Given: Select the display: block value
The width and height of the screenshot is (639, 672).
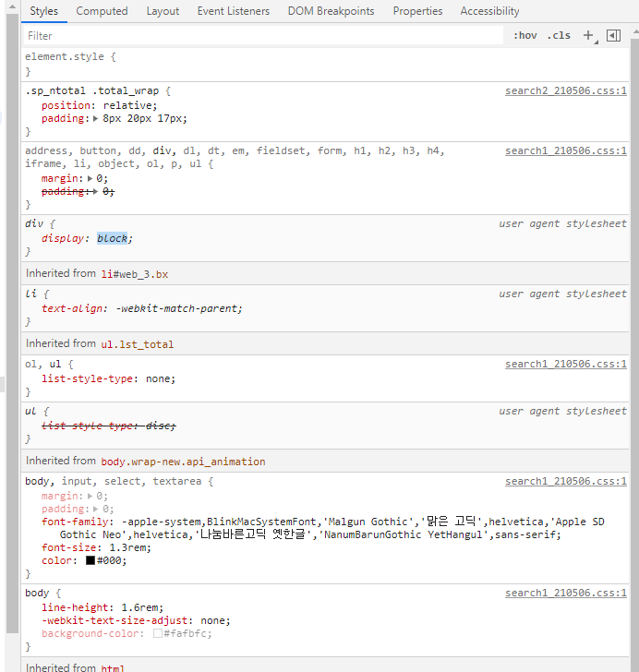Looking at the screenshot, I should tap(113, 238).
